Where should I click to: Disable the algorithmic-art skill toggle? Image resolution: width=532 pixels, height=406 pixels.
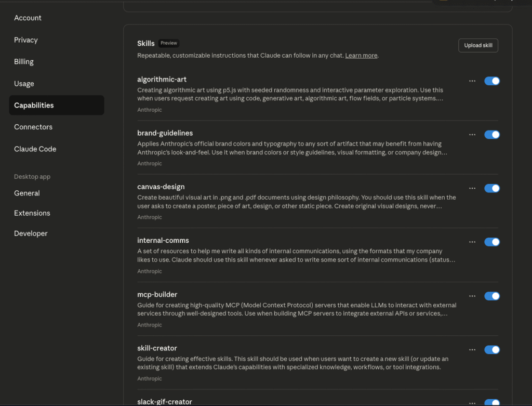click(491, 81)
